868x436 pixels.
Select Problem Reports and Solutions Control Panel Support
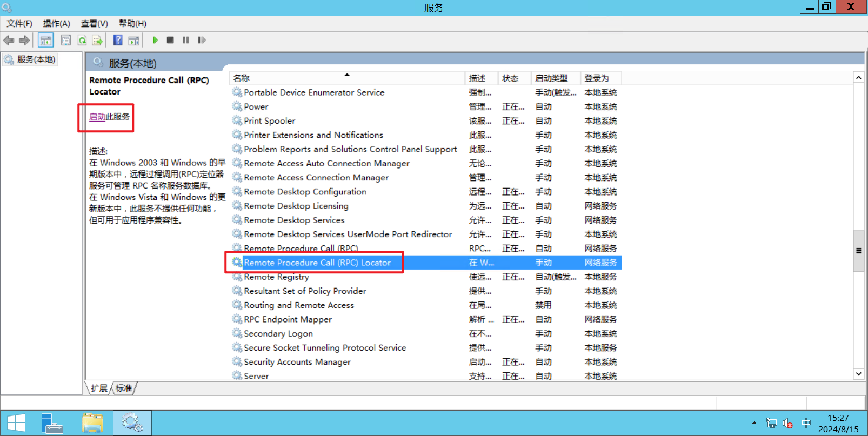426,149
